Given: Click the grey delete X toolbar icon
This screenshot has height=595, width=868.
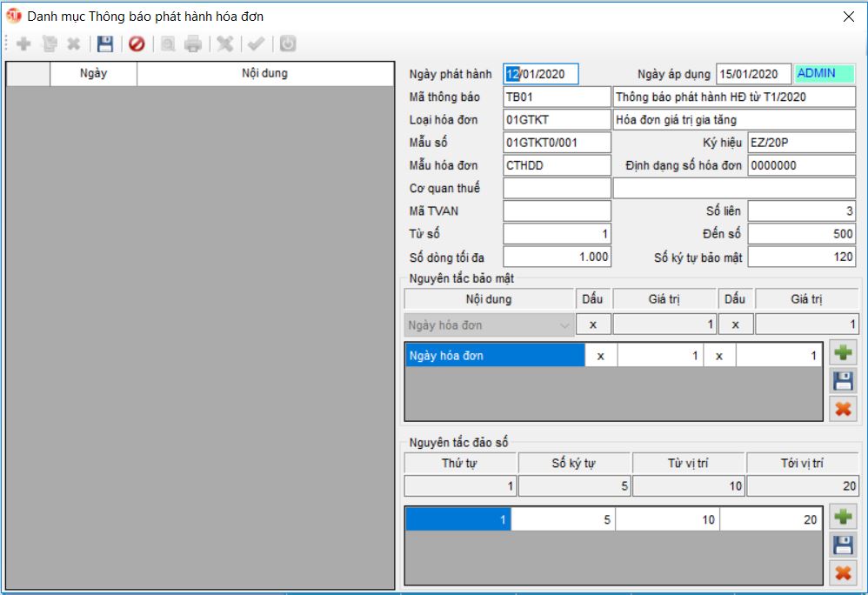Looking at the screenshot, I should (74, 43).
